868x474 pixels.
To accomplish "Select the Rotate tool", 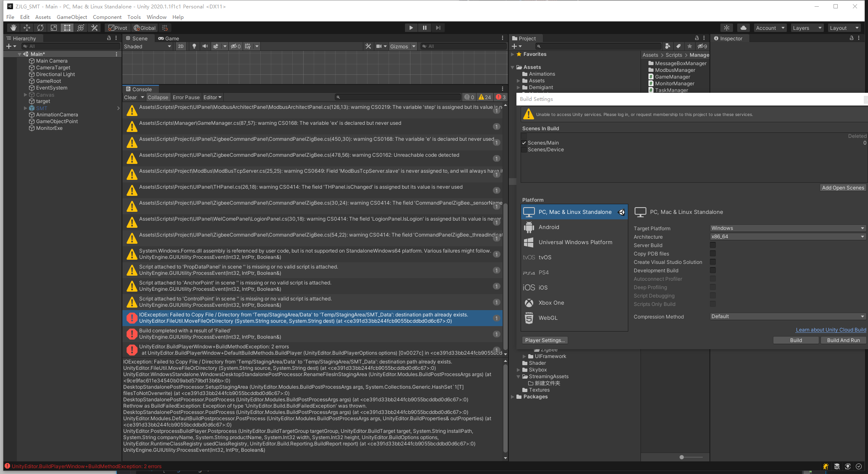I will pyautogui.click(x=40, y=28).
